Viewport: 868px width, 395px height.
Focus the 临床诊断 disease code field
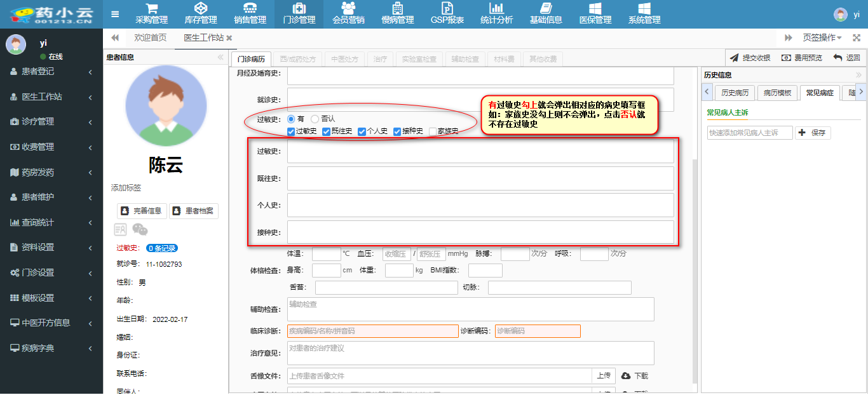tap(372, 331)
